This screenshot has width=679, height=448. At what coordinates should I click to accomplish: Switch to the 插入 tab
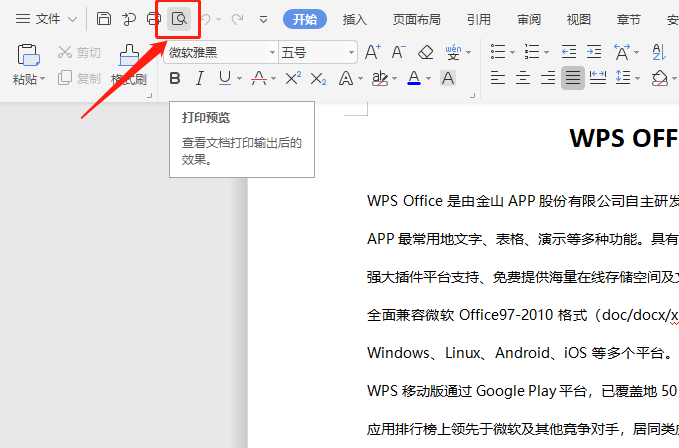coord(355,19)
